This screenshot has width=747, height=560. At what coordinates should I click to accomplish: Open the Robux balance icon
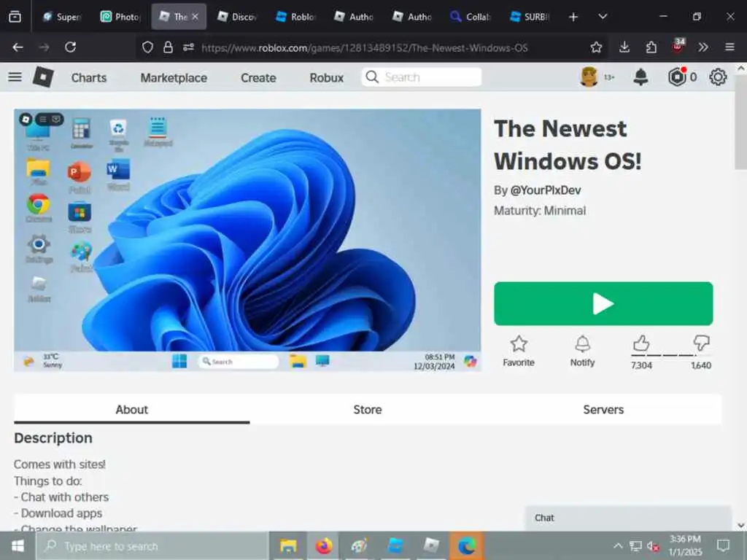[x=677, y=77]
